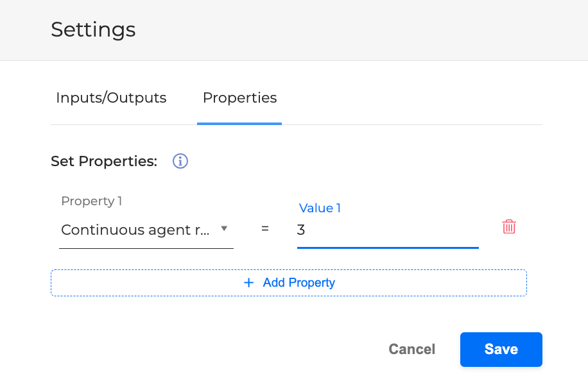Select the Properties tab
This screenshot has width=588, height=381.
point(239,98)
